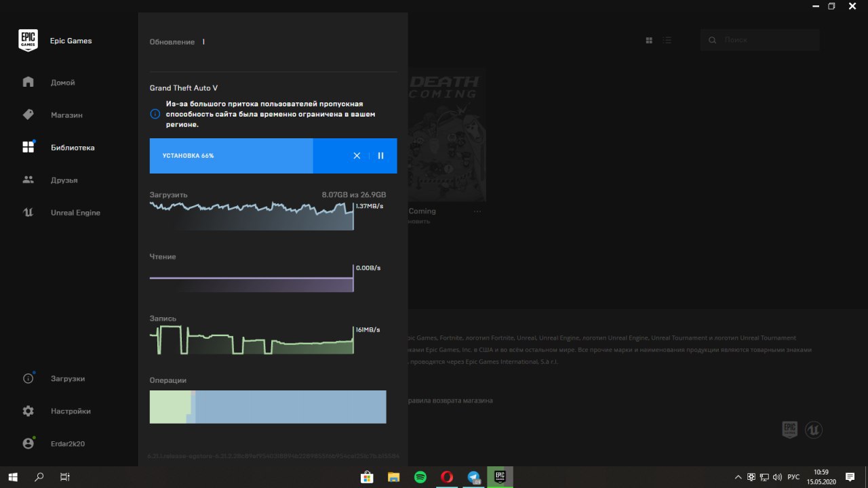Click the Обновление header text
Screen dimensions: 868x488
tap(172, 42)
